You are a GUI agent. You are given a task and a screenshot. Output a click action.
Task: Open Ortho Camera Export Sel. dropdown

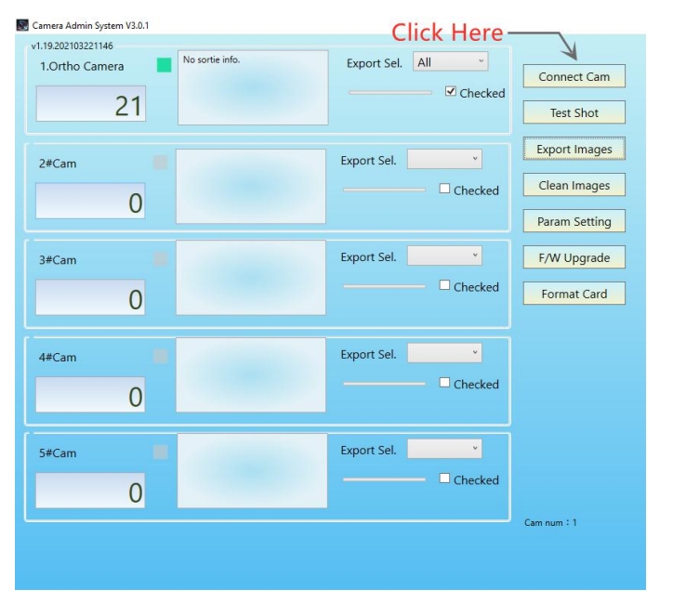[x=451, y=62]
